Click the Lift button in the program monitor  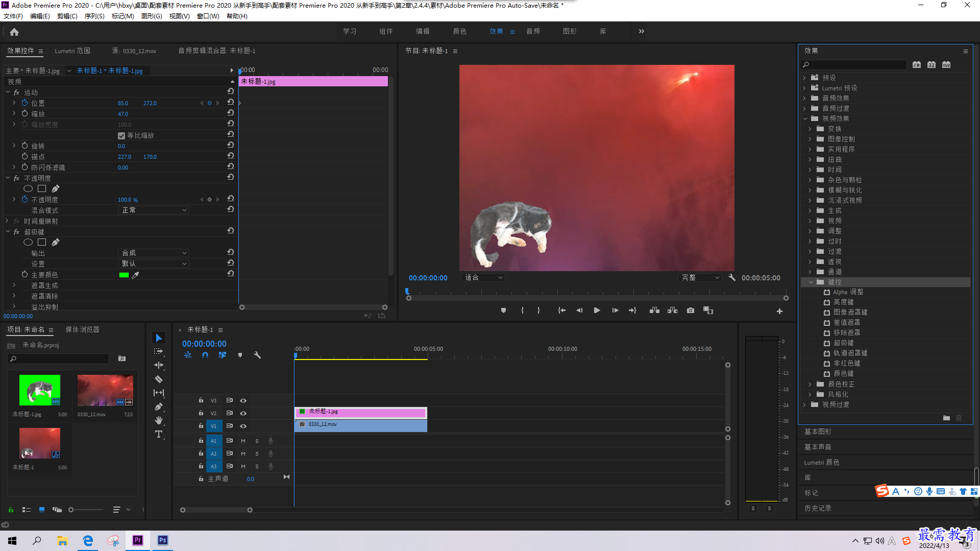[654, 310]
